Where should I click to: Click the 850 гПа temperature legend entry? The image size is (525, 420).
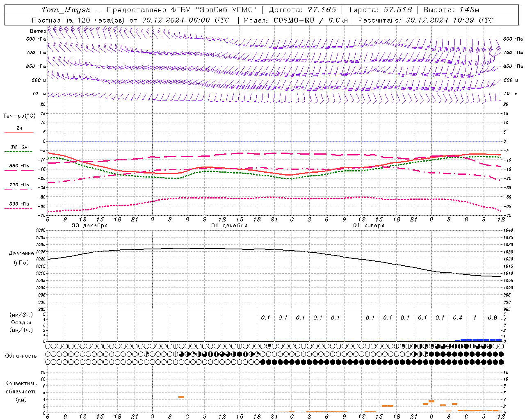[x=19, y=166]
